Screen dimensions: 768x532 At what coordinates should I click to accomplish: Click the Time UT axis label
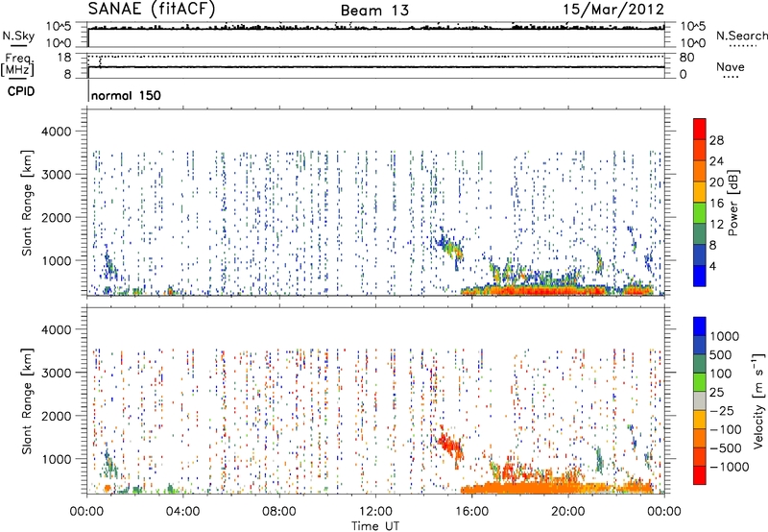[375, 526]
